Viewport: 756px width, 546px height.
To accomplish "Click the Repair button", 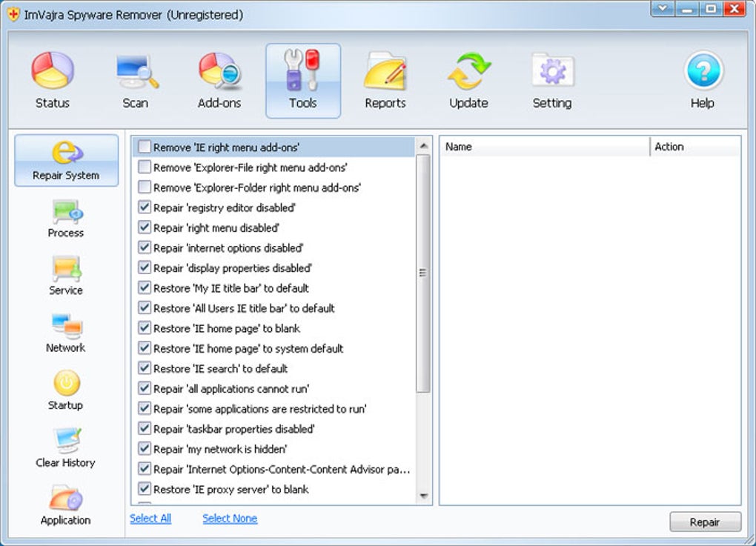I will (705, 522).
